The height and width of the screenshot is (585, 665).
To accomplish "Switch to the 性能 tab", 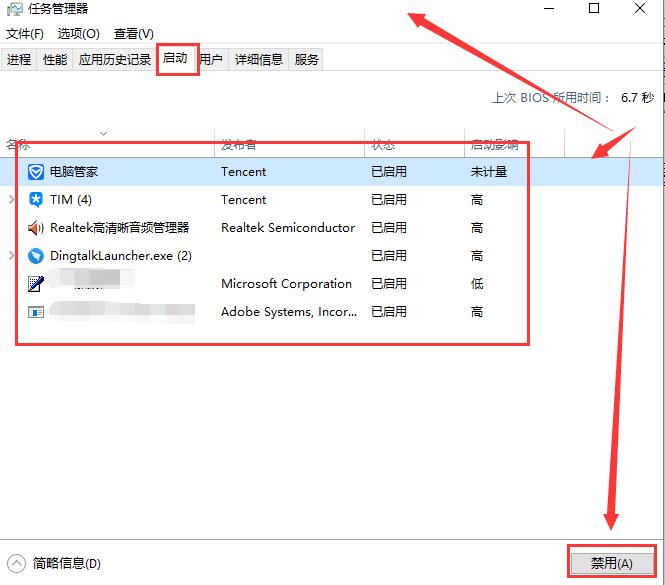I will click(55, 60).
